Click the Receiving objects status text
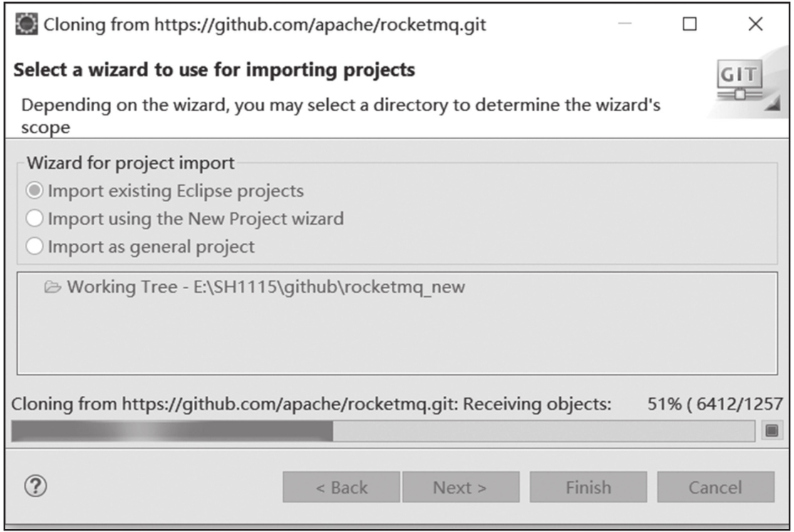The height and width of the screenshot is (532, 794). 537,404
